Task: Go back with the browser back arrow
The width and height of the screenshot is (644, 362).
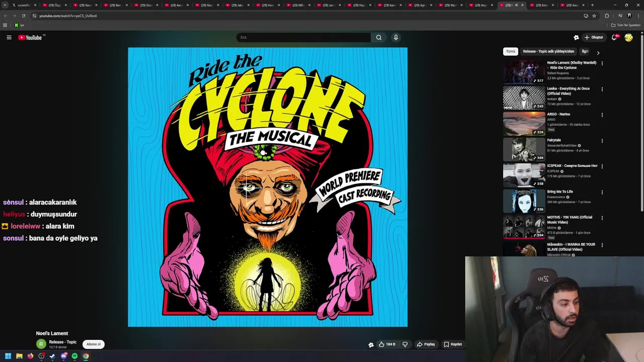Action: coord(5,16)
